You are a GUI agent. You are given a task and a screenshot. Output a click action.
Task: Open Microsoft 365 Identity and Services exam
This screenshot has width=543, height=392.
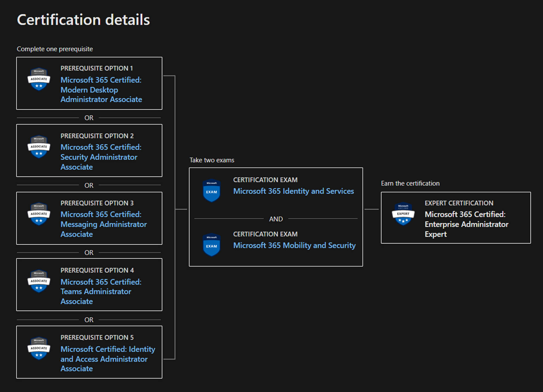[293, 191]
